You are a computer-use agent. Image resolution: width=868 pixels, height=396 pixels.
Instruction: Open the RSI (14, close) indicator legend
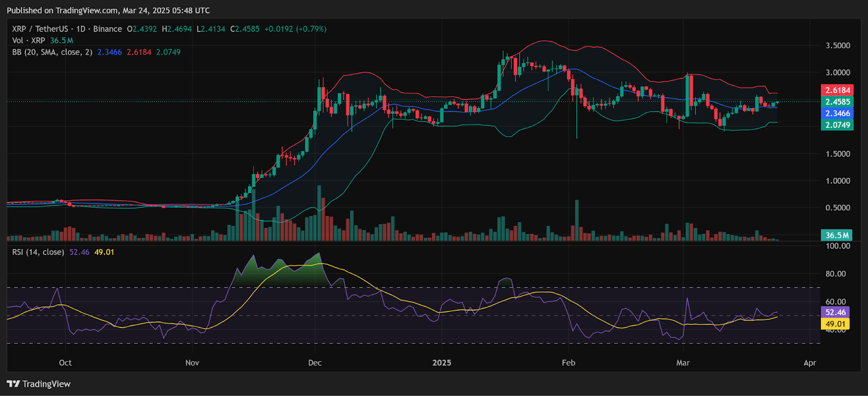38,252
